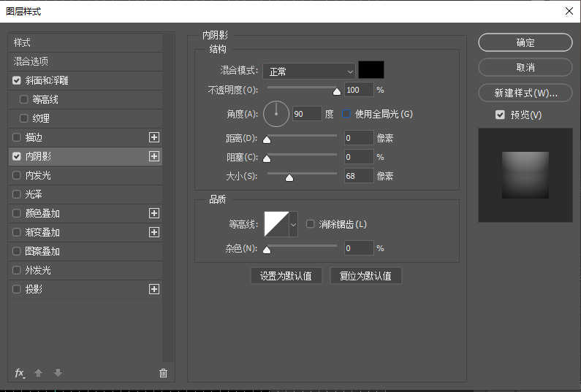Select the 混合选项 list item

pos(86,61)
